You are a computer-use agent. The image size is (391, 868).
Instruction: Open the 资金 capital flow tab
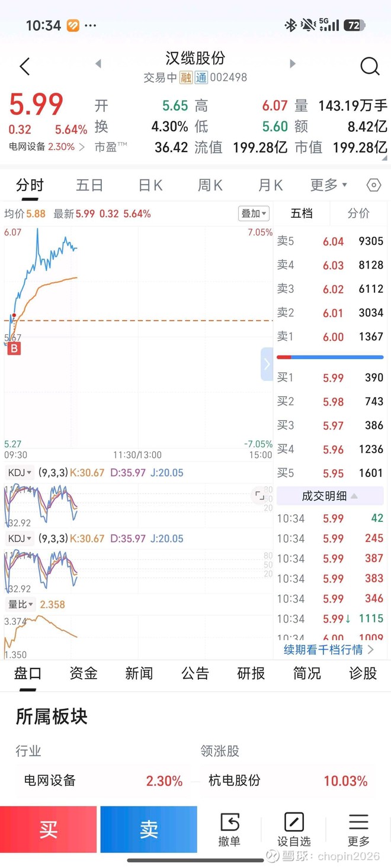pyautogui.click(x=82, y=673)
